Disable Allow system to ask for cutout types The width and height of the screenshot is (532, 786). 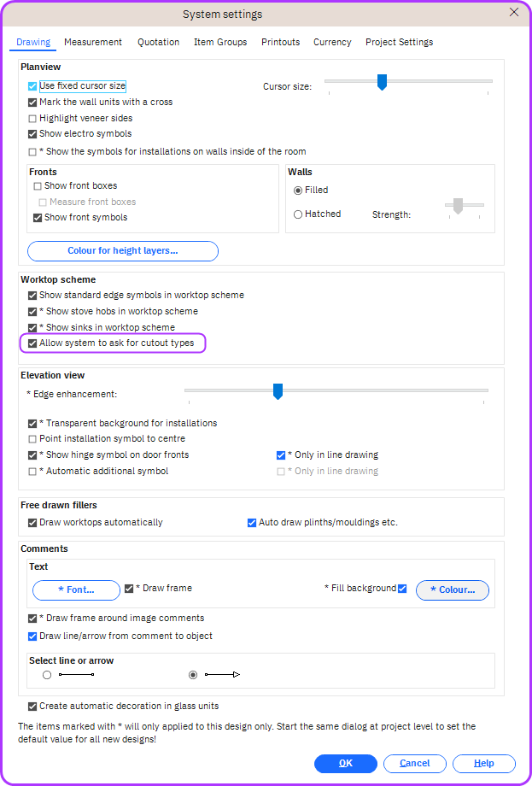(x=32, y=343)
